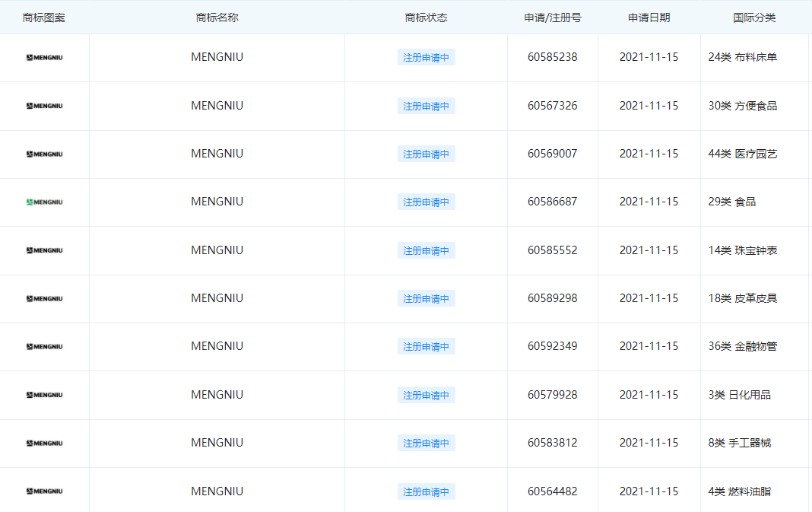812x512 pixels.
Task: Click 注册申请中 status tag in row 60592349
Action: [427, 347]
